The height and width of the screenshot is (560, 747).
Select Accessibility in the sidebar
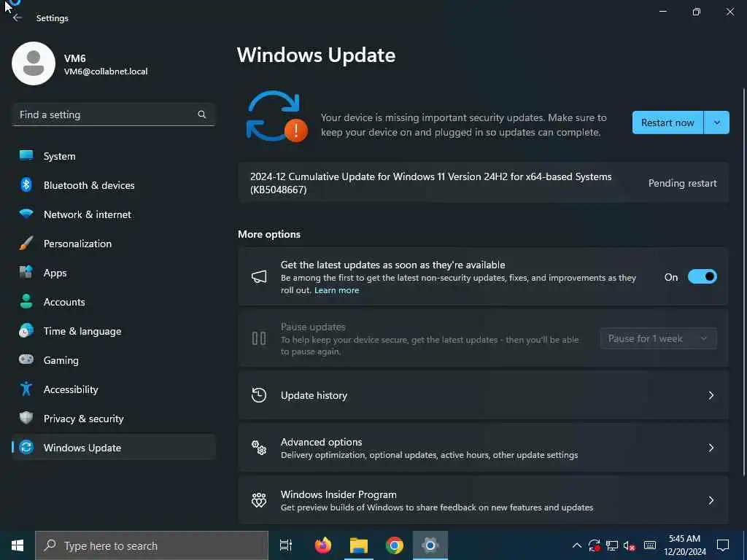point(114,389)
